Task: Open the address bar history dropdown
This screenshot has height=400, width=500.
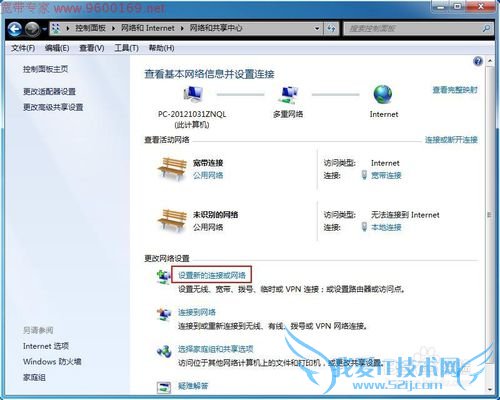Action: point(317,29)
